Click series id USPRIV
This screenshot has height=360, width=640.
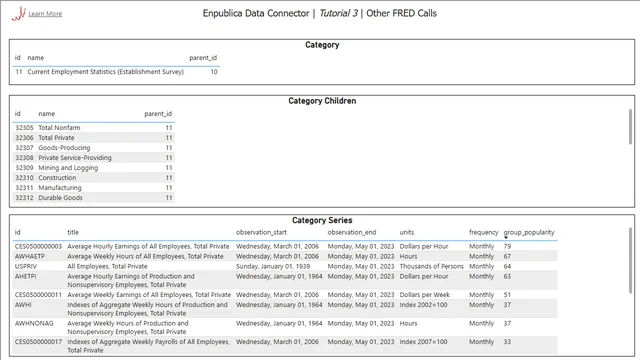click(26, 267)
